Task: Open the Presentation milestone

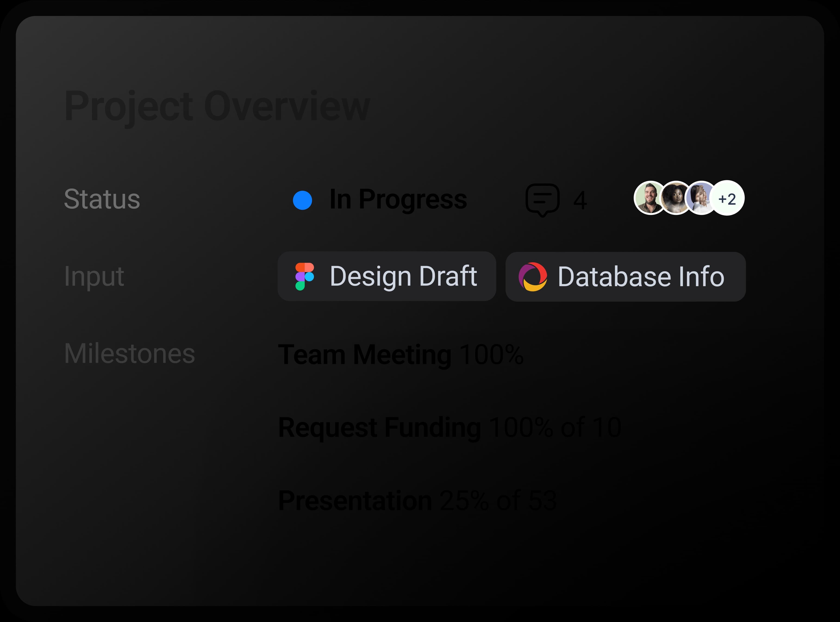Action: click(355, 501)
